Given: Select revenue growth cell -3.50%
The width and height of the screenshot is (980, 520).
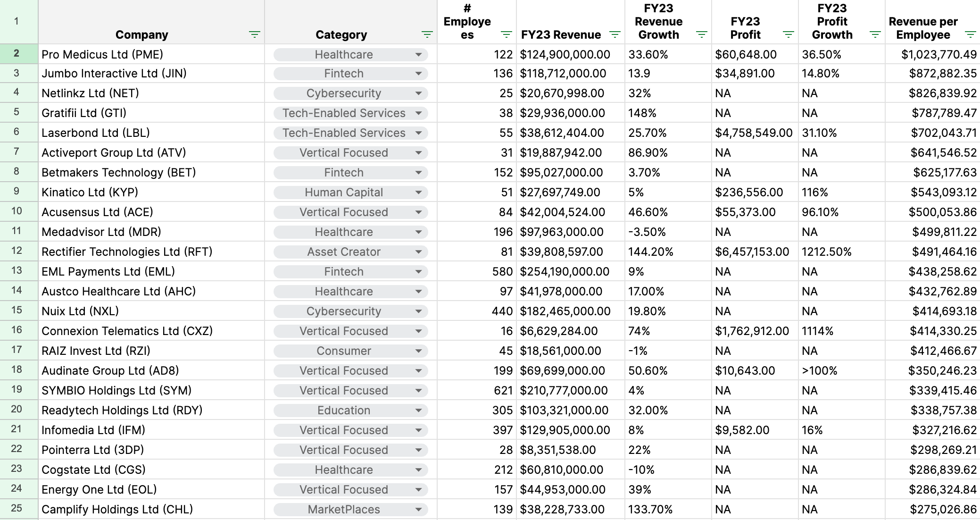Looking at the screenshot, I should 668,232.
